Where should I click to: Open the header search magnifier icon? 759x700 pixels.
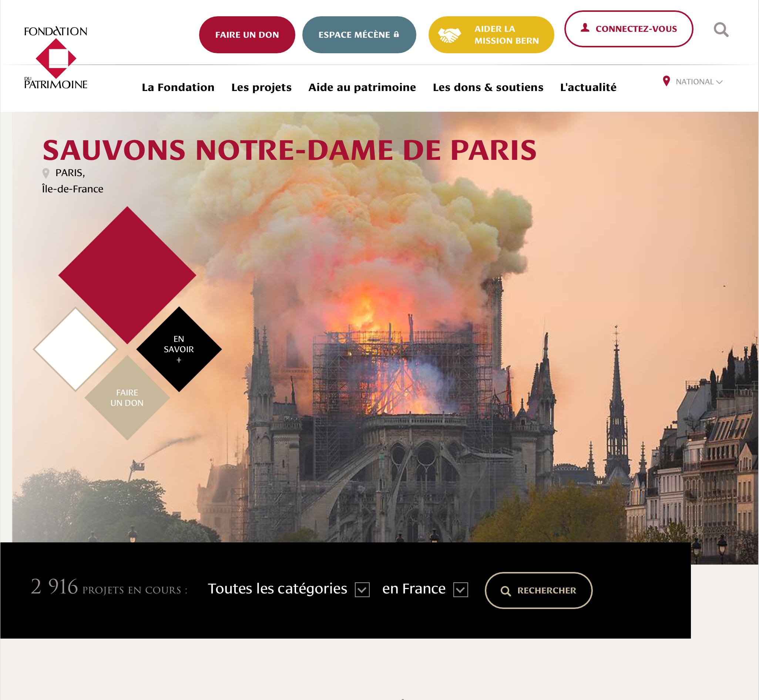(721, 30)
